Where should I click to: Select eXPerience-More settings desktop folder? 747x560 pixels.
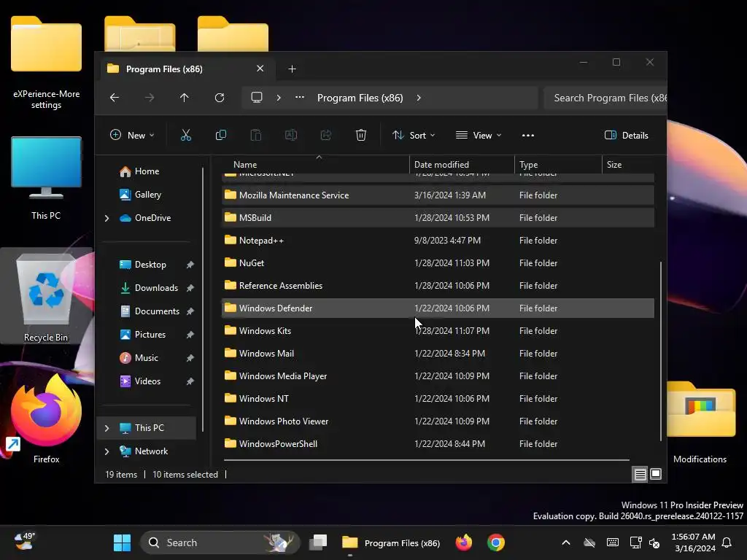(46, 62)
